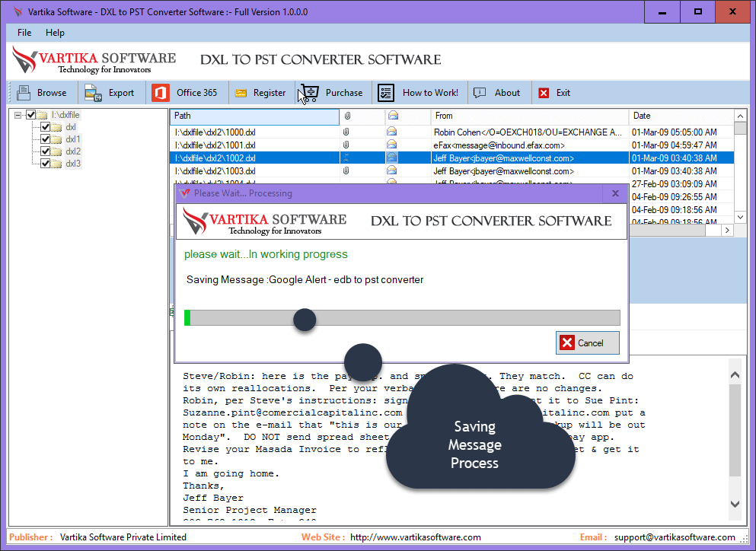The image size is (756, 551).
Task: Open the Help menu
Action: point(55,33)
